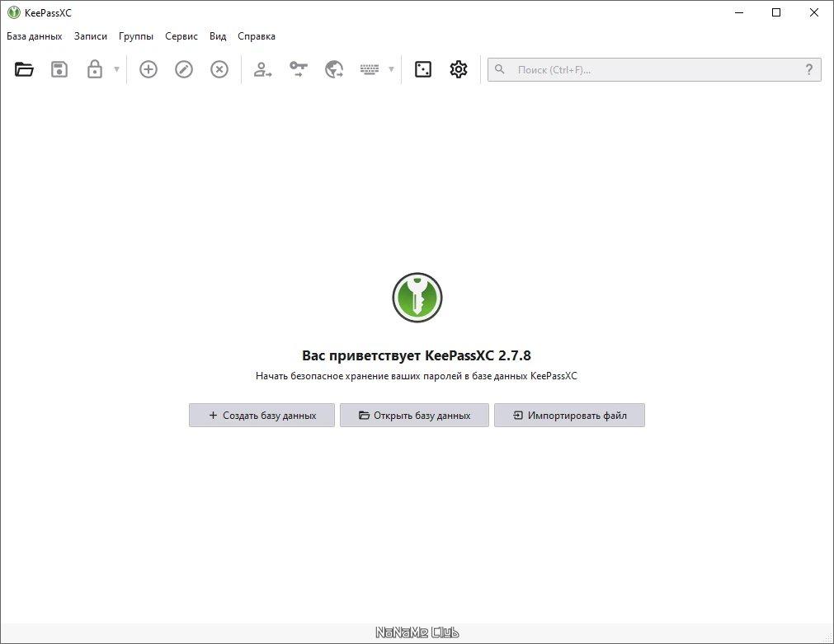Maximize the KeePassXC window

776,12
